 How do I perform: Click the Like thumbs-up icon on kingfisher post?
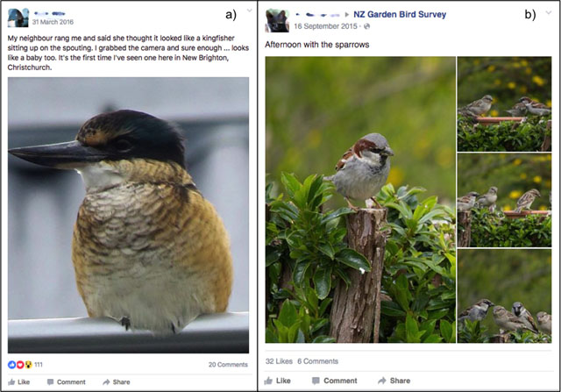[x=11, y=382]
